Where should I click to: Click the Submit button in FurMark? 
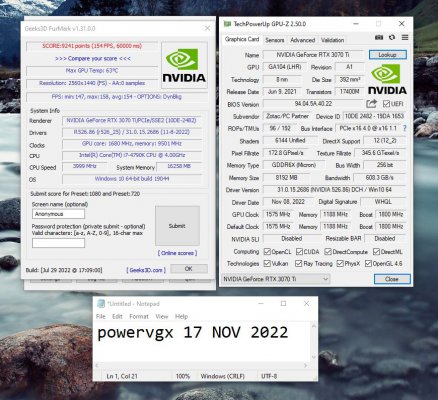coord(177,226)
